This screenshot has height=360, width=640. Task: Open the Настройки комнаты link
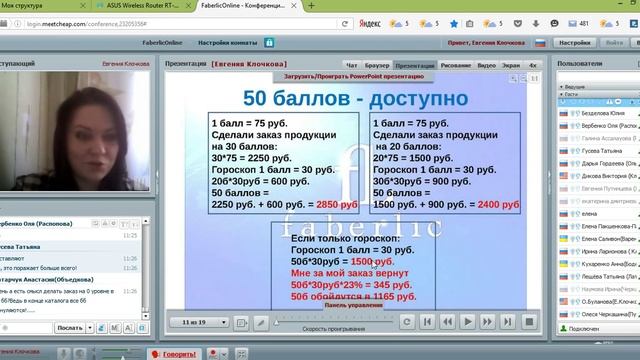227,42
